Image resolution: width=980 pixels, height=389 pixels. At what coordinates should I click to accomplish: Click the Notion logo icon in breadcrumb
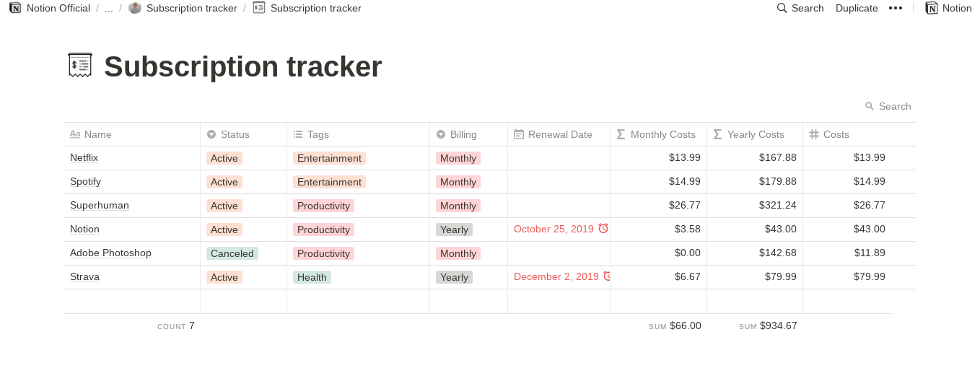(x=15, y=8)
